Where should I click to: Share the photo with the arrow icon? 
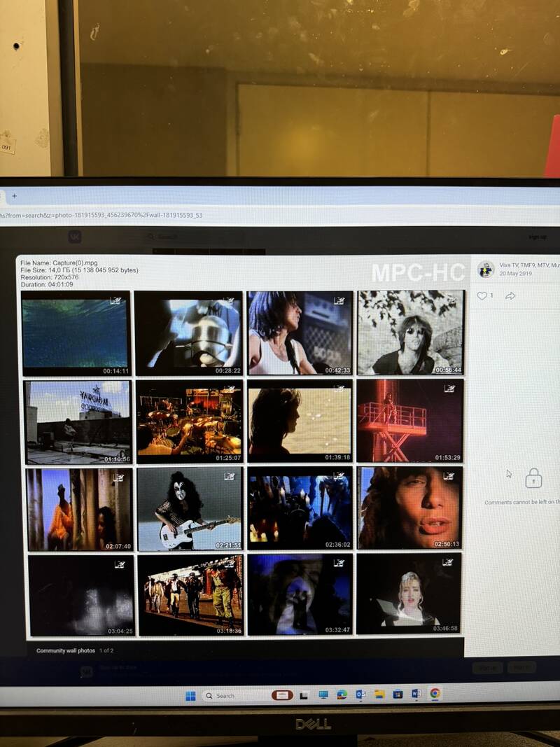(x=510, y=296)
